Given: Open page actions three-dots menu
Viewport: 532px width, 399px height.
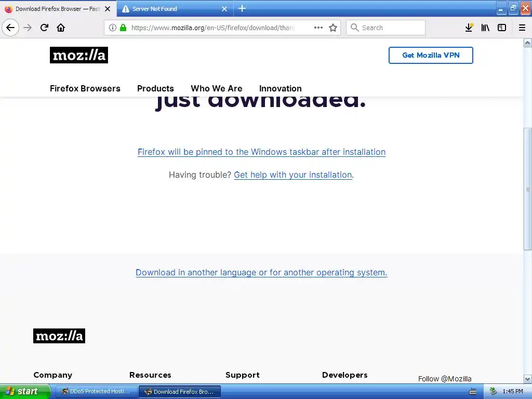Looking at the screenshot, I should (318, 28).
